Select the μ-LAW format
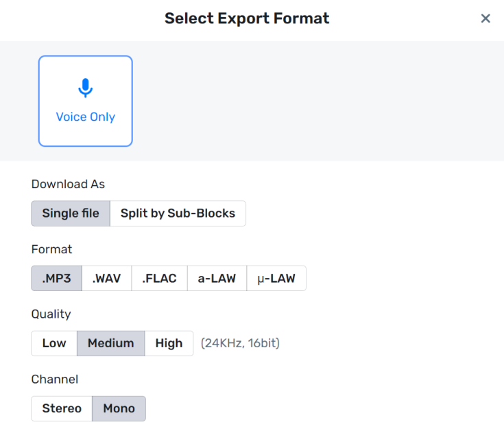 pyautogui.click(x=276, y=278)
